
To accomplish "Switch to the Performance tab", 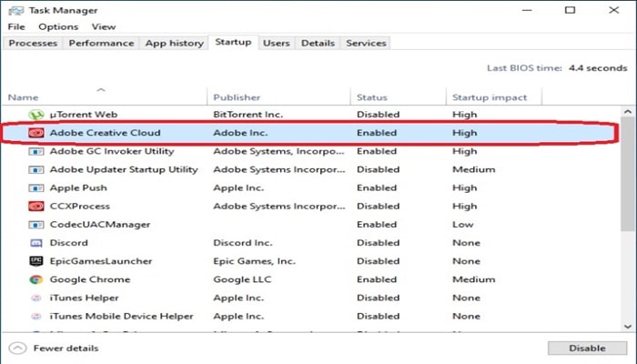I will (101, 43).
